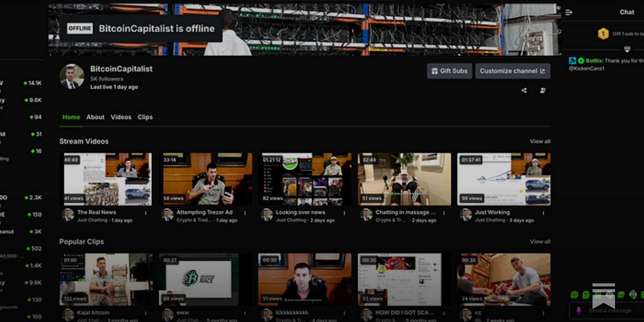Open options menu for The Real News
Image resolution: width=644 pixels, height=322 pixels.
click(146, 213)
